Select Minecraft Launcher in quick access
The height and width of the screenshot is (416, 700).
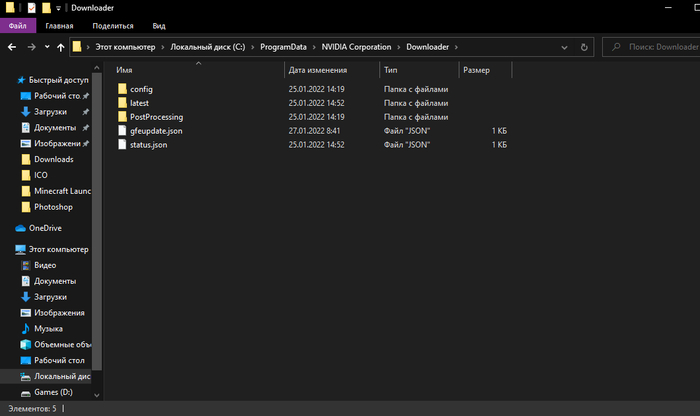tap(61, 190)
